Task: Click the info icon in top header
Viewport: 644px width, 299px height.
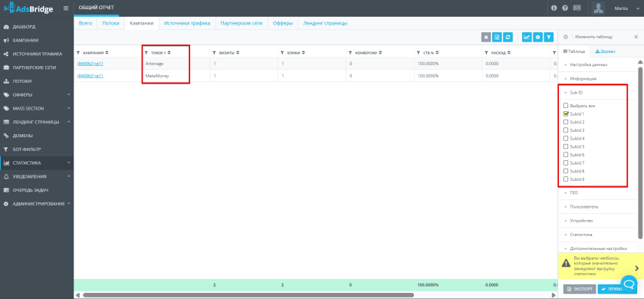Action: pyautogui.click(x=554, y=8)
